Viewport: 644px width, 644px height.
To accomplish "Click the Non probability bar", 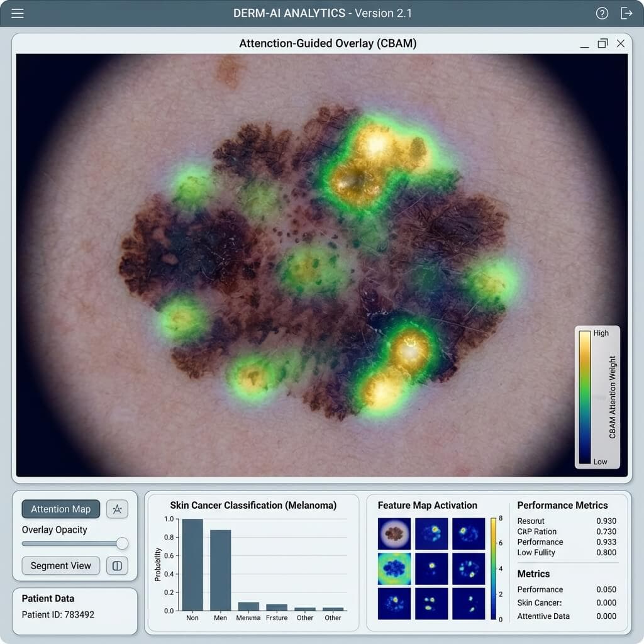I will [192, 565].
